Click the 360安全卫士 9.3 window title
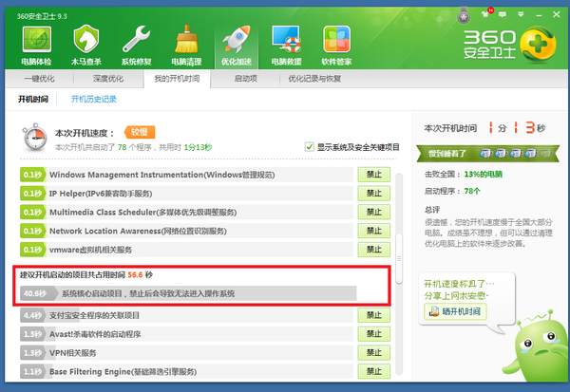 [x=42, y=16]
